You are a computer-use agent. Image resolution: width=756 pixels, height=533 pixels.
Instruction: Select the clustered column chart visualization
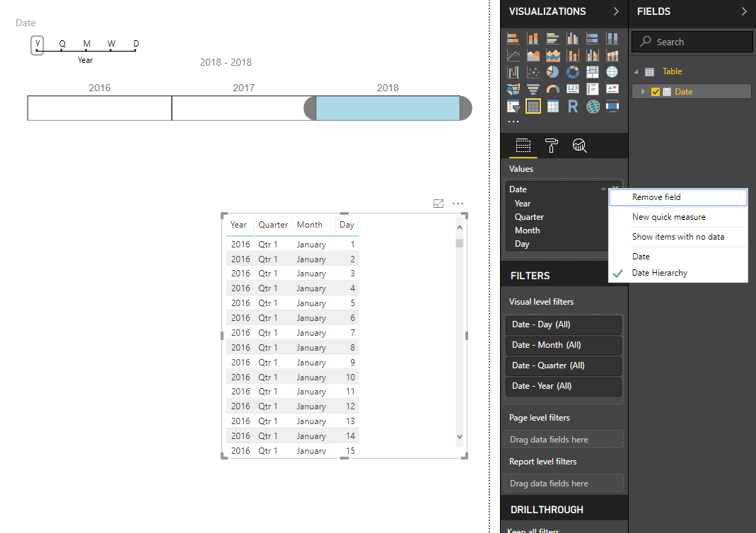click(x=572, y=38)
